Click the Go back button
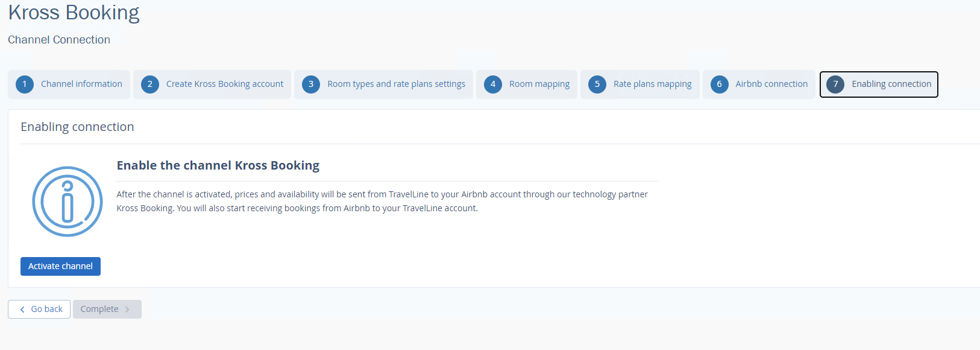Image resolution: width=980 pixels, height=350 pixels. [x=39, y=309]
